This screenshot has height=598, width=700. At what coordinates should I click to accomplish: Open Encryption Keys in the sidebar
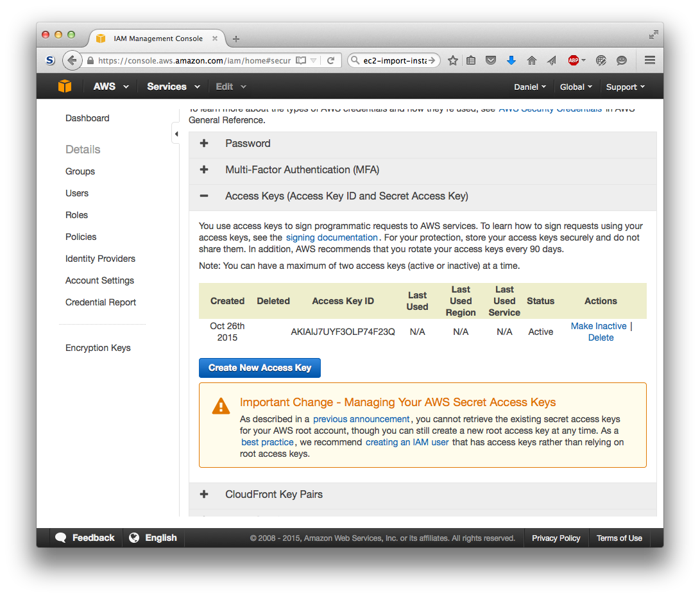(x=98, y=348)
